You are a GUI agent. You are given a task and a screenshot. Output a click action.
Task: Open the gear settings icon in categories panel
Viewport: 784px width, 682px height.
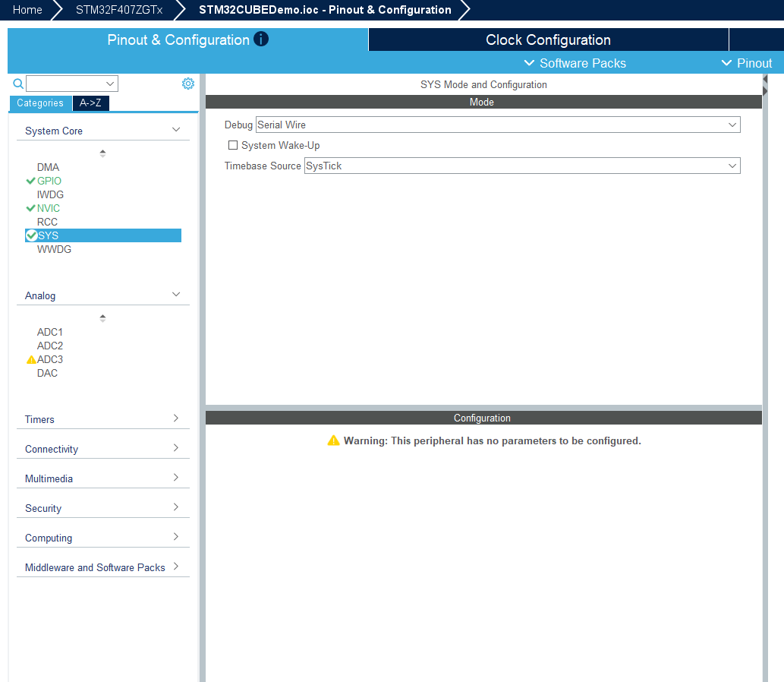click(x=188, y=84)
